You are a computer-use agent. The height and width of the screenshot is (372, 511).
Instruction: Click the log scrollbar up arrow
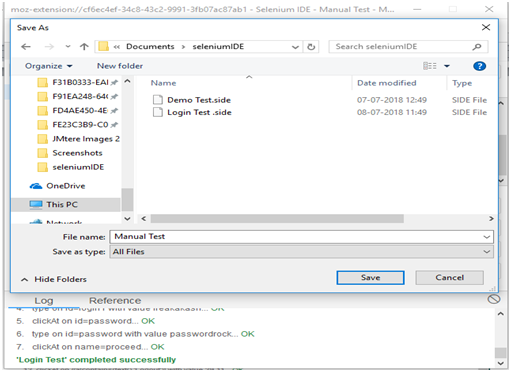501,314
